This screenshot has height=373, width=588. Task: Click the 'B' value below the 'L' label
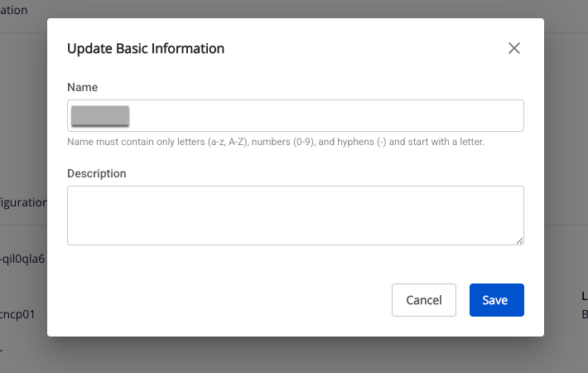tap(584, 314)
